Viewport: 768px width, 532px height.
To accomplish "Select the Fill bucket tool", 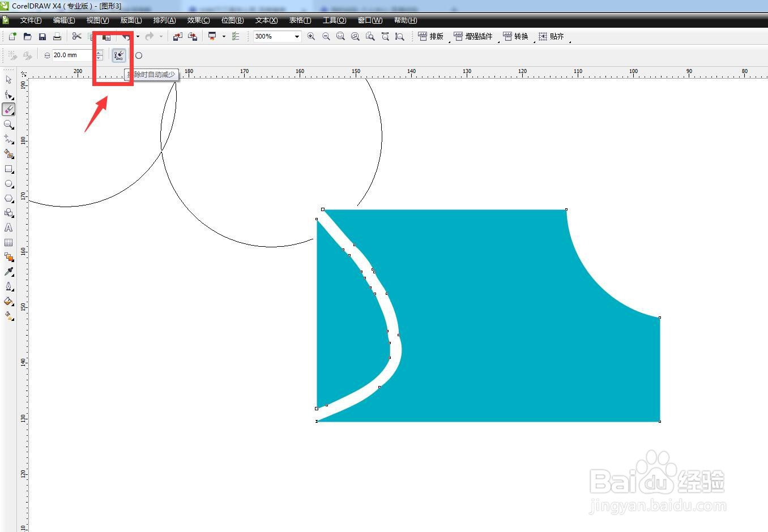I will point(8,301).
